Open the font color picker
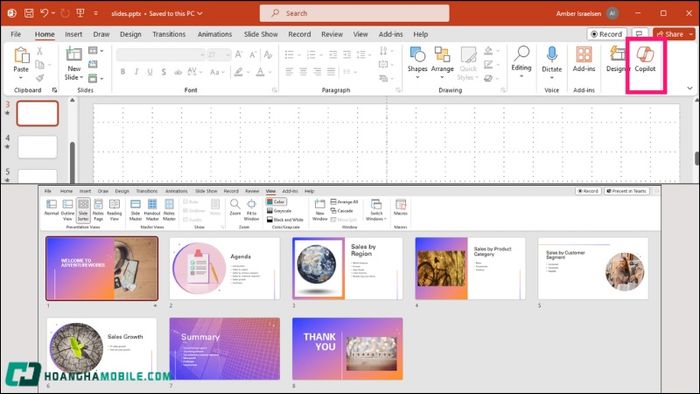The width and height of the screenshot is (700, 394). [260, 72]
